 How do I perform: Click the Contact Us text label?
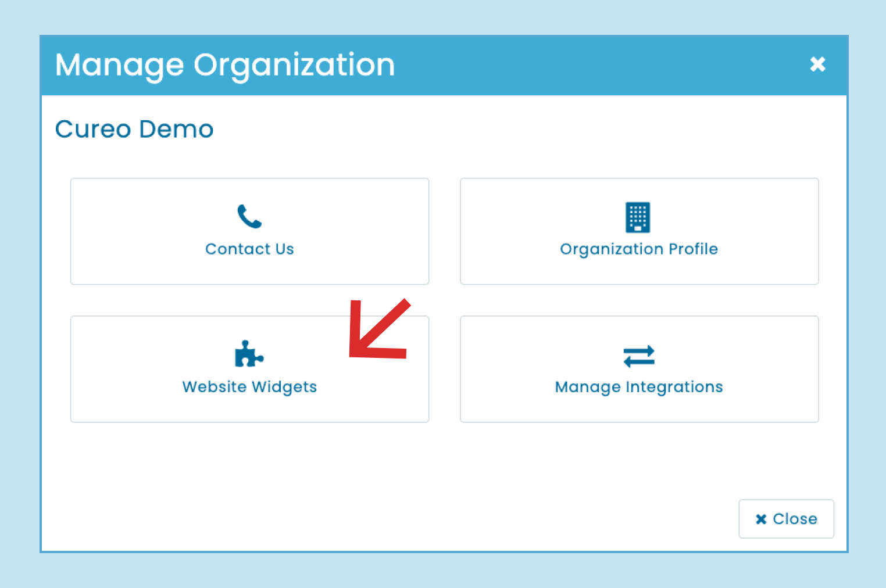pos(249,249)
